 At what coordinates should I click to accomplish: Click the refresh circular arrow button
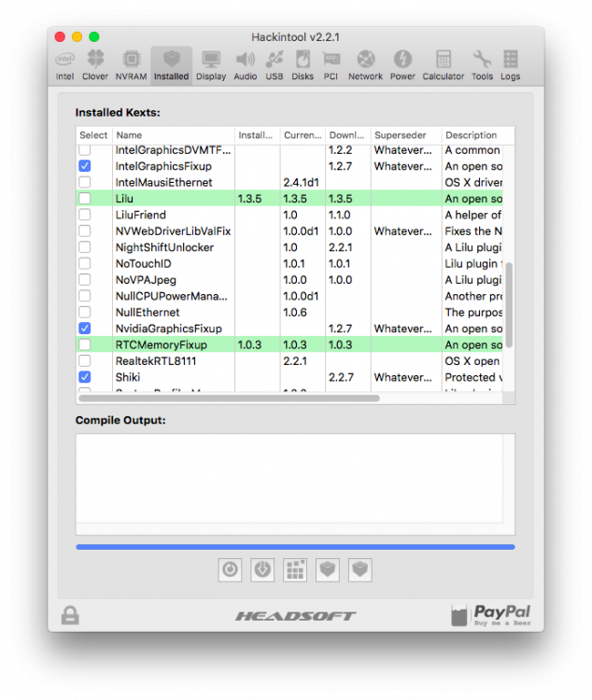pyautogui.click(x=230, y=569)
